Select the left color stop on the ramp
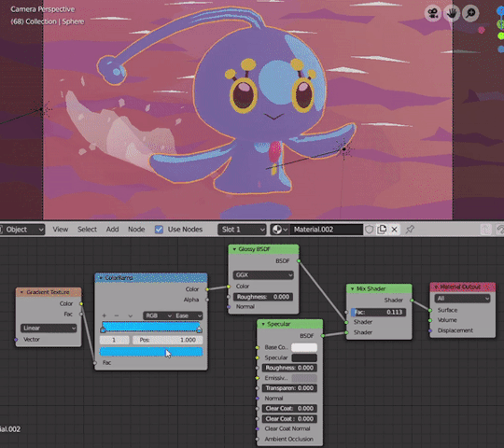Viewport: 504px width, 448px height. pyautogui.click(x=103, y=329)
